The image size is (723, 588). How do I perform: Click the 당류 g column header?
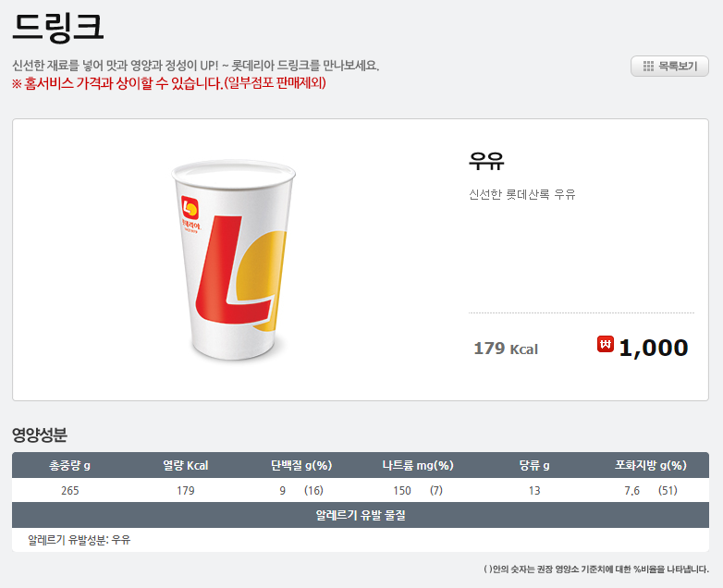click(x=534, y=465)
